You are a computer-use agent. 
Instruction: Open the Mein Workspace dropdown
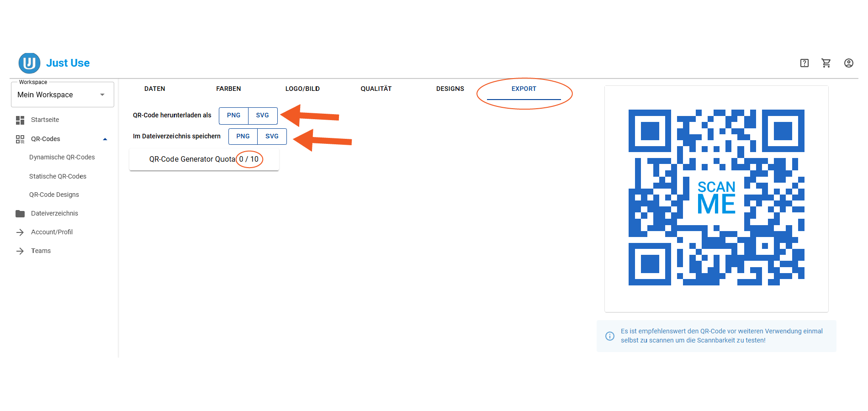(x=63, y=95)
